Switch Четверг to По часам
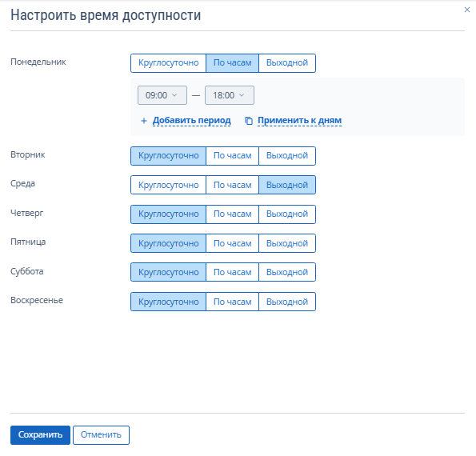The height and width of the screenshot is (456, 476). click(232, 214)
